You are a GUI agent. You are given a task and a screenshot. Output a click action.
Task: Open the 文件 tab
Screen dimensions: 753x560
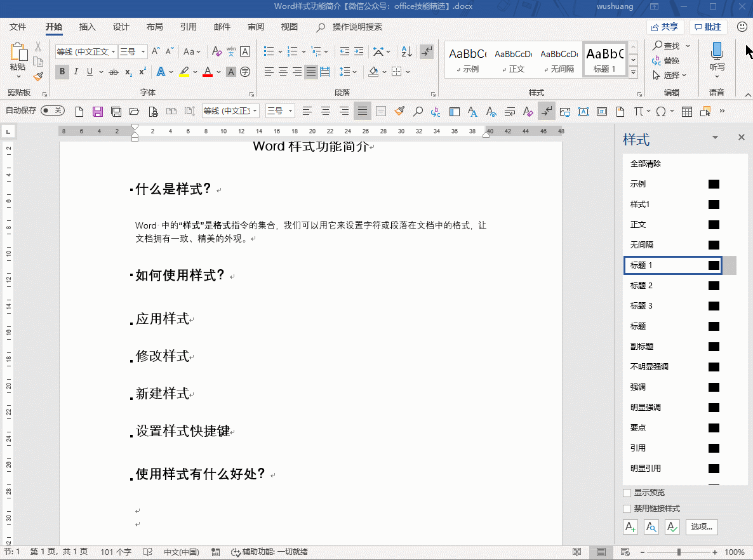(18, 27)
